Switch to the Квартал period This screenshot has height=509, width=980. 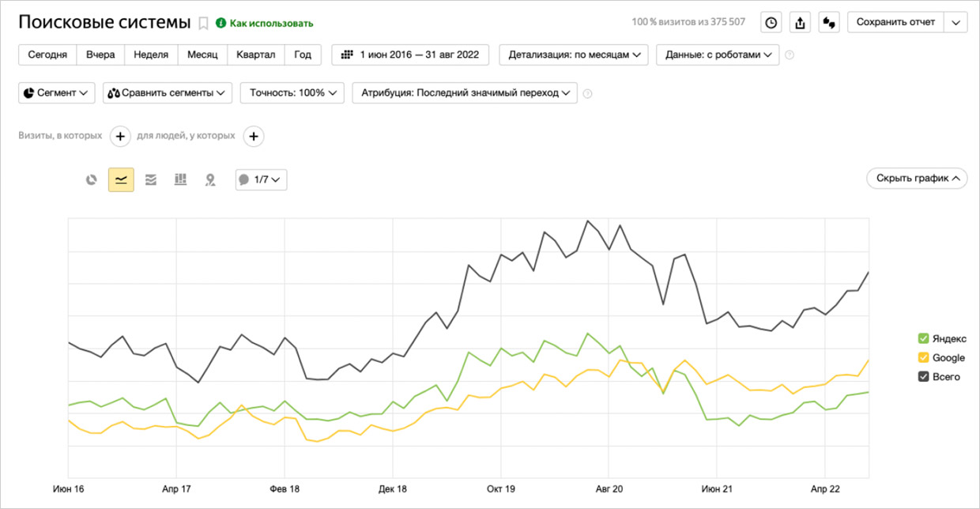pyautogui.click(x=256, y=55)
